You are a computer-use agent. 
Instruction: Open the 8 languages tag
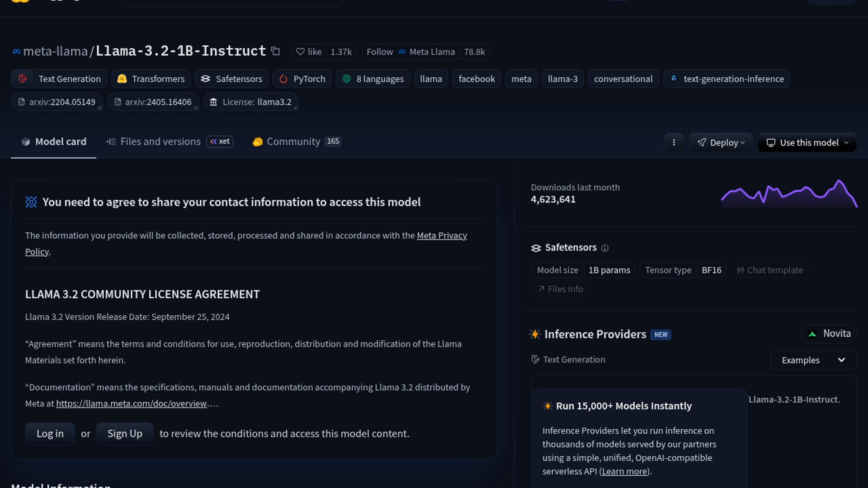point(373,79)
